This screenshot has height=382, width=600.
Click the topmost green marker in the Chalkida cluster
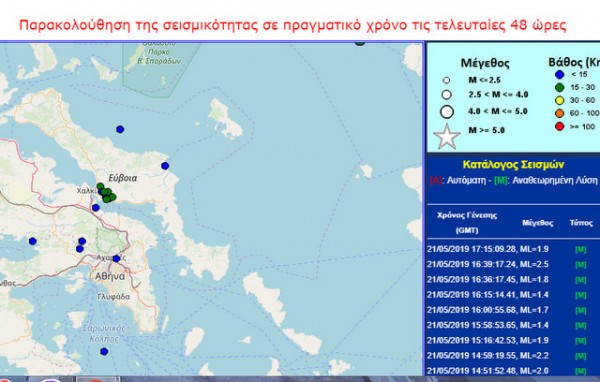[x=100, y=186]
